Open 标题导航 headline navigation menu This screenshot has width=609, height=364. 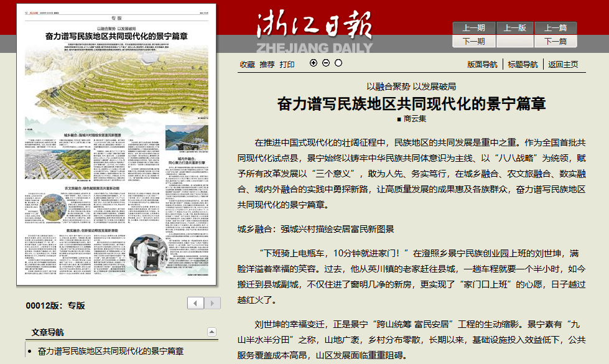523,65
